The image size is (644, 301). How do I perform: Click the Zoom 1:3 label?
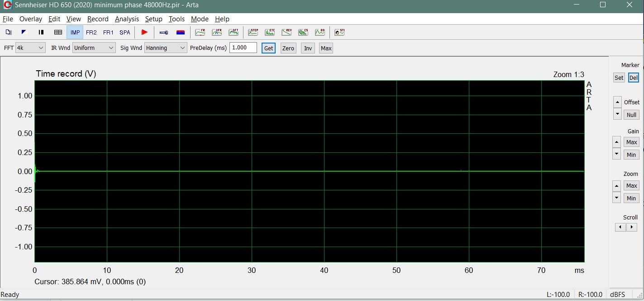[x=568, y=74]
